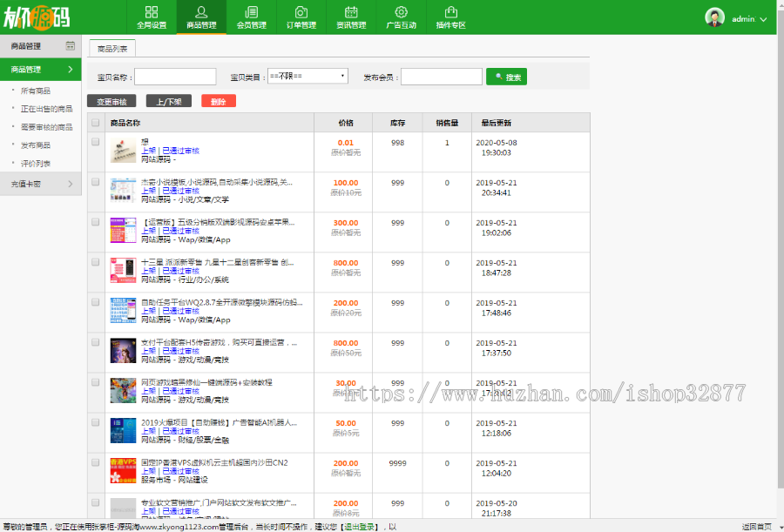784x532 pixels.
Task: Click the 变更审核 button
Action: (x=112, y=101)
